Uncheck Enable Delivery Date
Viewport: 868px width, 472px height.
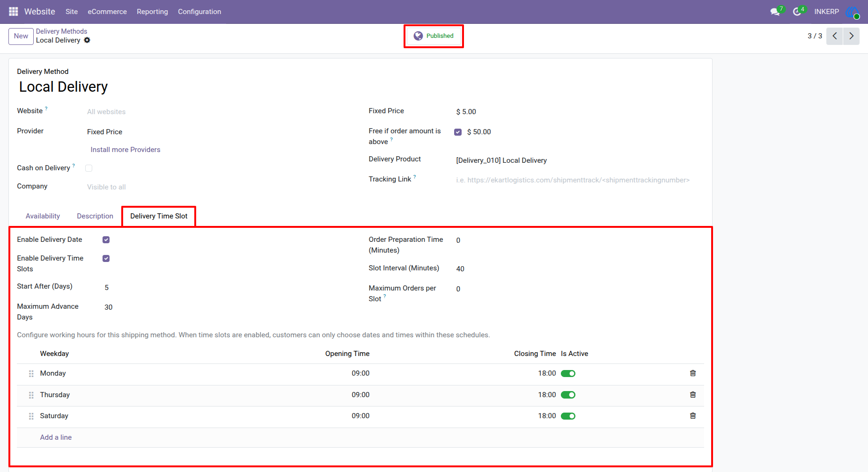pyautogui.click(x=106, y=240)
